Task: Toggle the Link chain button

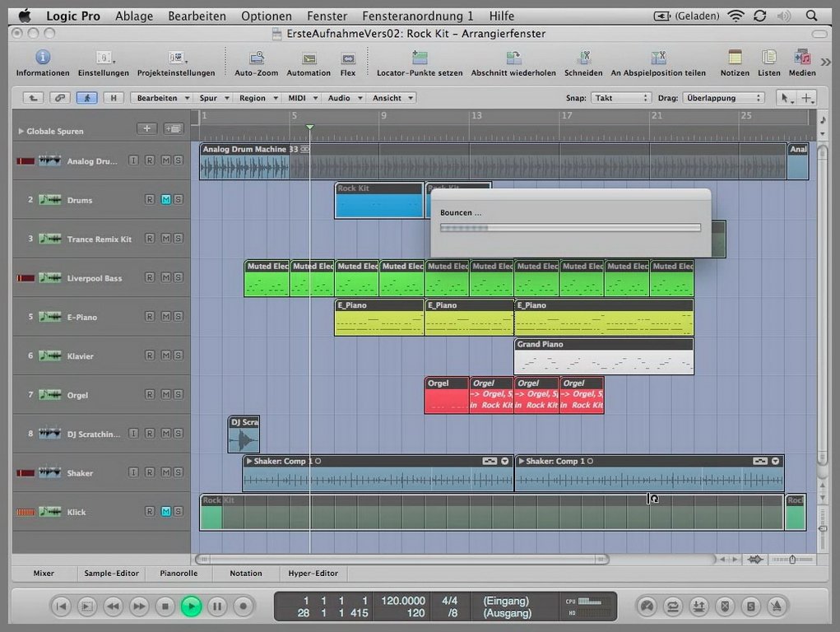Action: [x=60, y=98]
